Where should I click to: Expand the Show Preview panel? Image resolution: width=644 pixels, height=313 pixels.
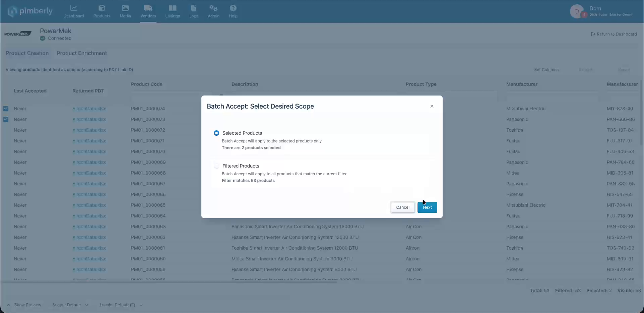[x=24, y=305]
